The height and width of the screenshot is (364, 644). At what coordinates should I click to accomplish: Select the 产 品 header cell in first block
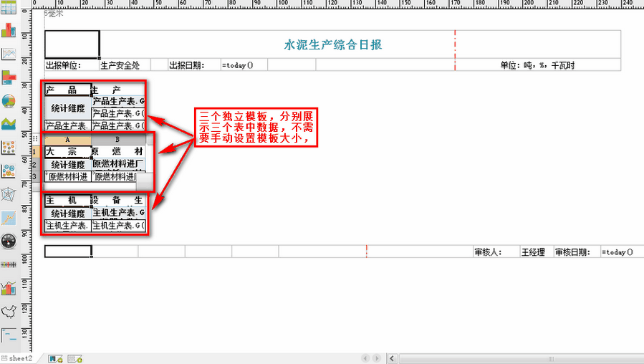point(68,90)
